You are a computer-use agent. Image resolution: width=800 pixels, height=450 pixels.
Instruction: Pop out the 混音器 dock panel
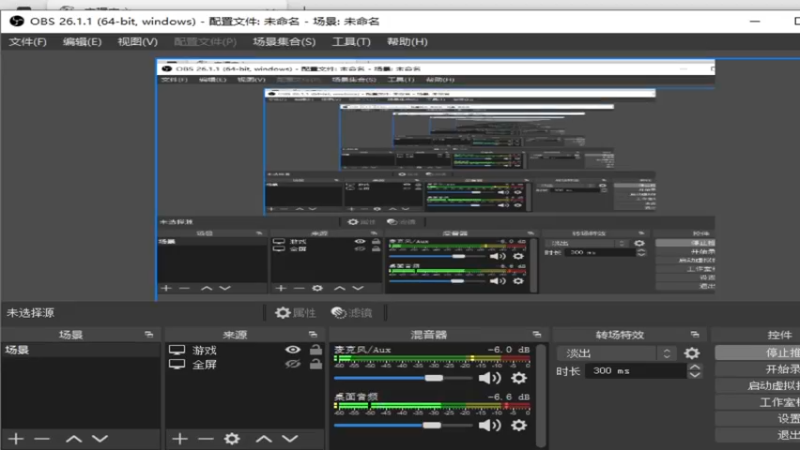coord(536,335)
